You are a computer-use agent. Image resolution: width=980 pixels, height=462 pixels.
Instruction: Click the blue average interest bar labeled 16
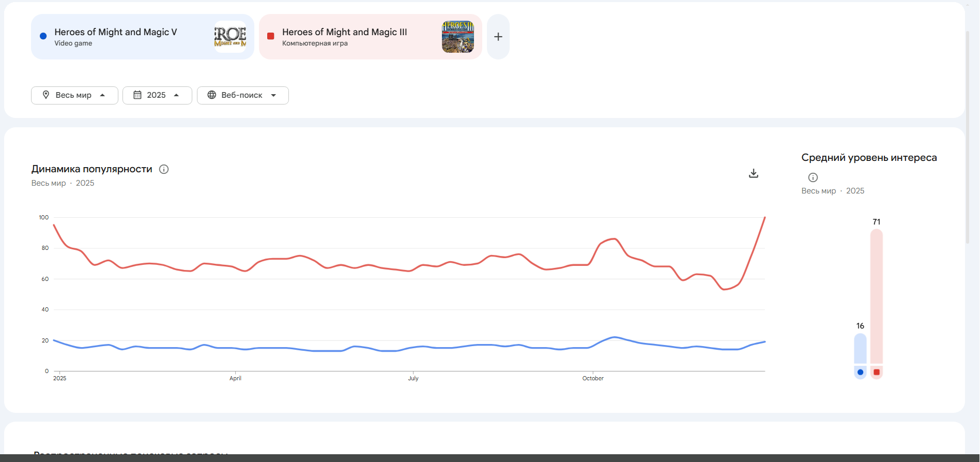(860, 348)
